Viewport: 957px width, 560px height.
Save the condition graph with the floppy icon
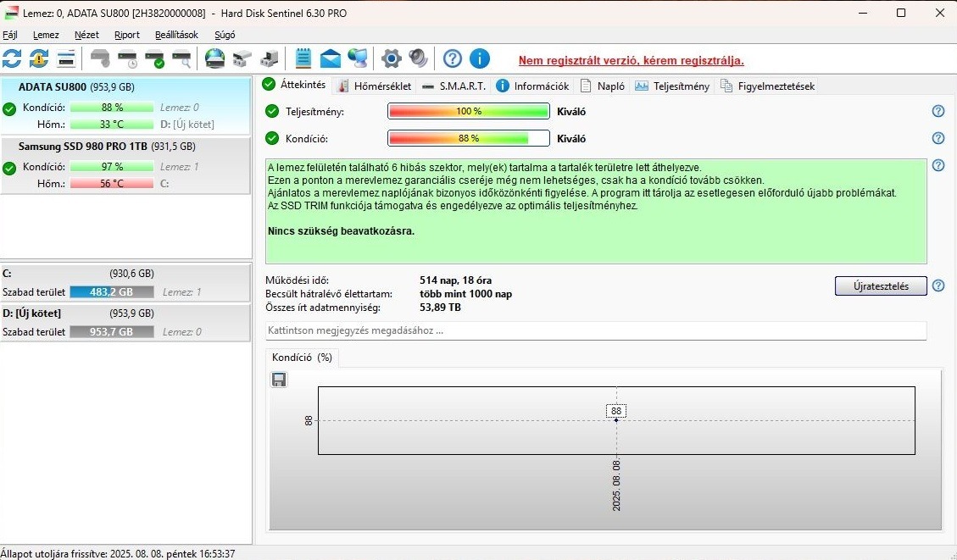279,380
